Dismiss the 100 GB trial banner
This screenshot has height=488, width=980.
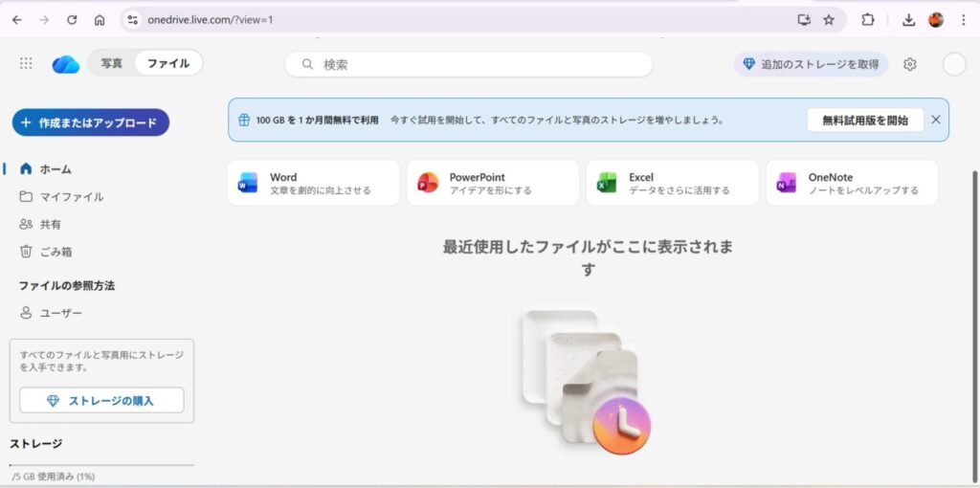[935, 120]
